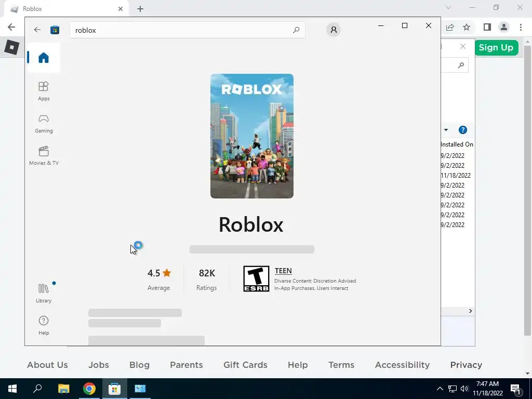Click blue help question mark icon

(x=463, y=130)
